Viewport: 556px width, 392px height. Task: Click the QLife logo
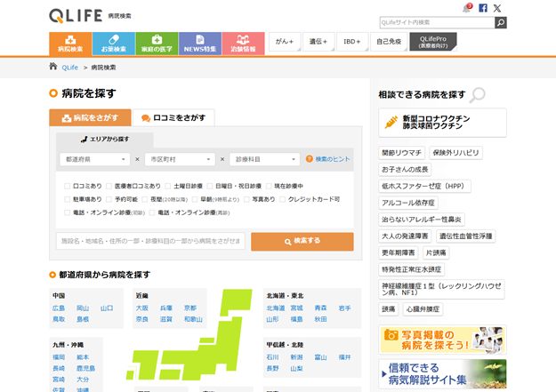click(76, 16)
